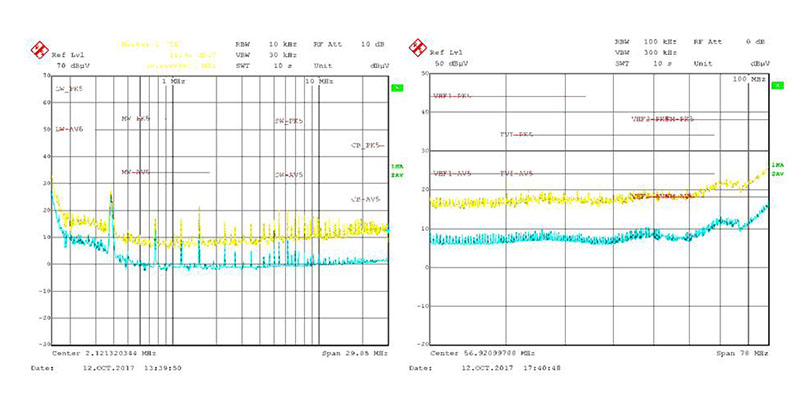Click the LW_PK5 limit line label

tap(69, 90)
